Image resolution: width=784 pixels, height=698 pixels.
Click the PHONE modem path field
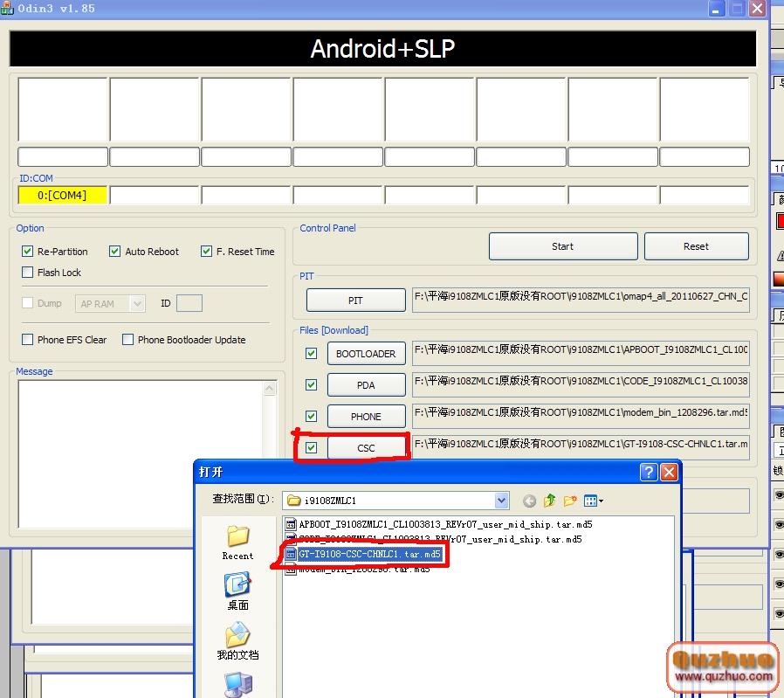click(x=581, y=417)
